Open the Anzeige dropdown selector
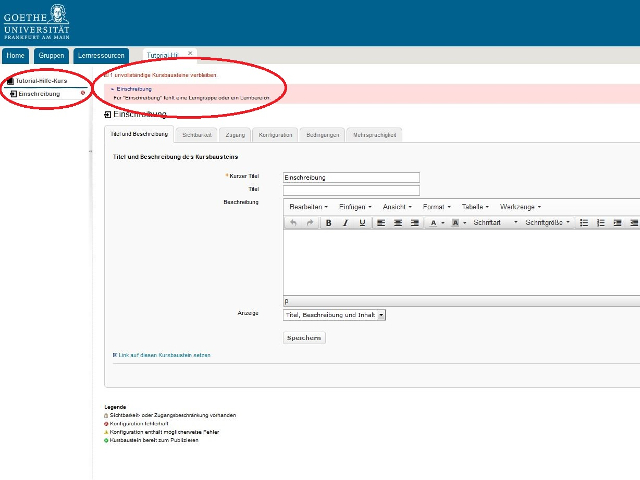 (335, 314)
